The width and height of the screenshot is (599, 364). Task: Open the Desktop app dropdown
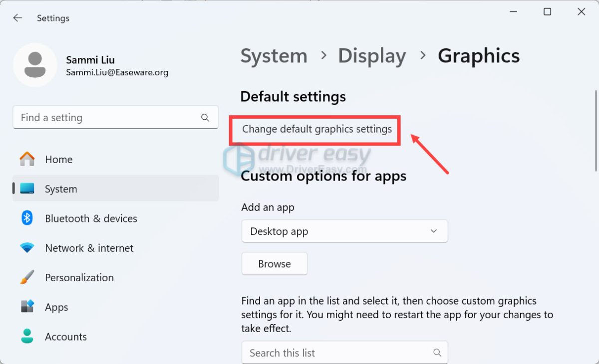[344, 231]
